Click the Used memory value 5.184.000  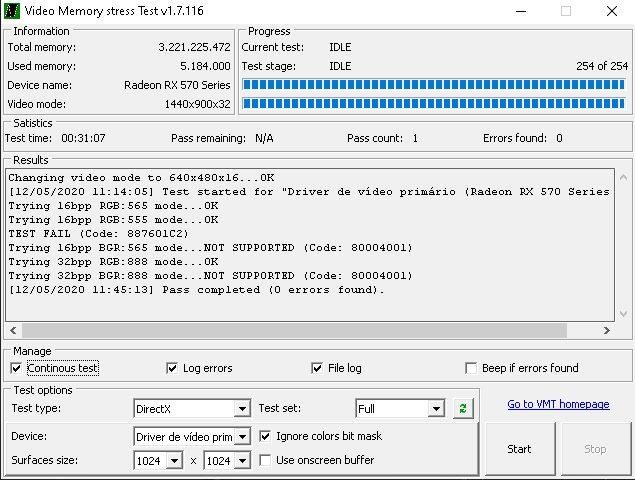(x=205, y=66)
